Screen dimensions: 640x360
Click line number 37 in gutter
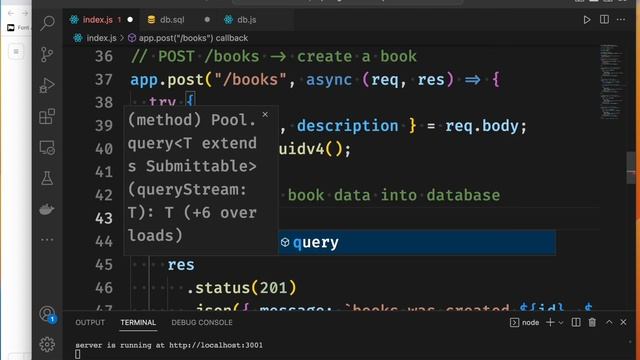[x=104, y=80]
